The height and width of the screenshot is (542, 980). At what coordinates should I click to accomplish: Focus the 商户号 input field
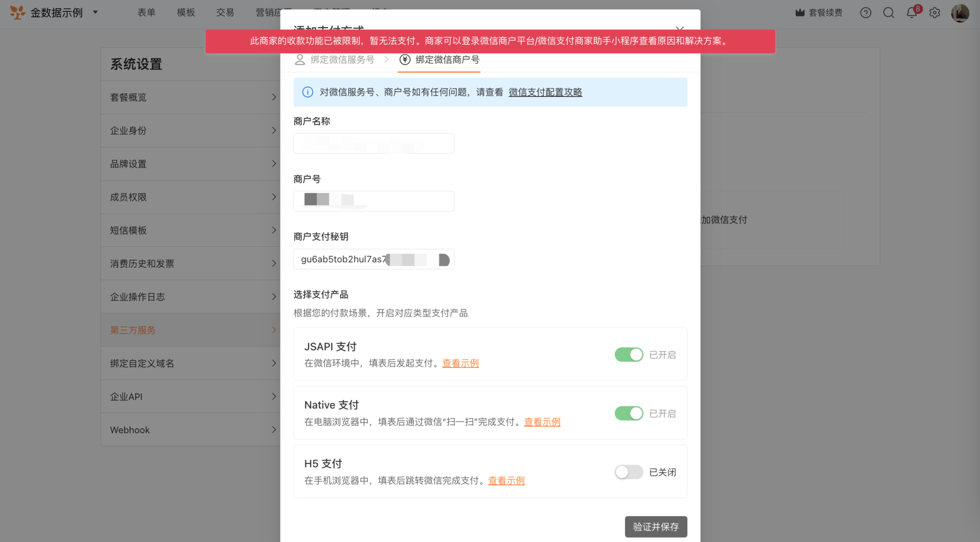point(374,201)
